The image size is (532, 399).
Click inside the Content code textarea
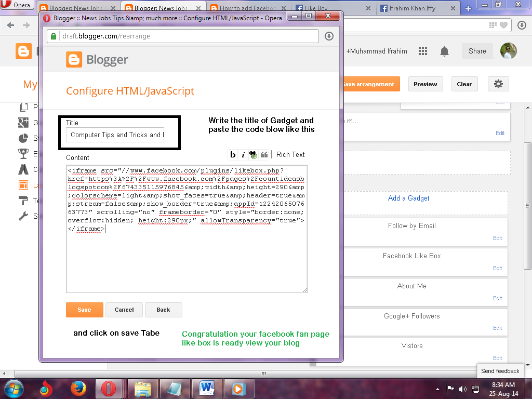pos(187,229)
